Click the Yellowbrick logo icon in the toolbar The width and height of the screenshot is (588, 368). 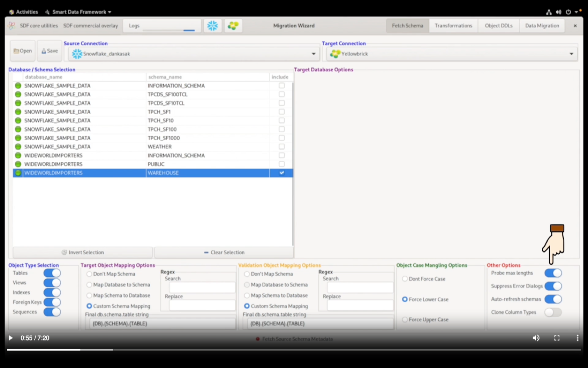click(233, 25)
